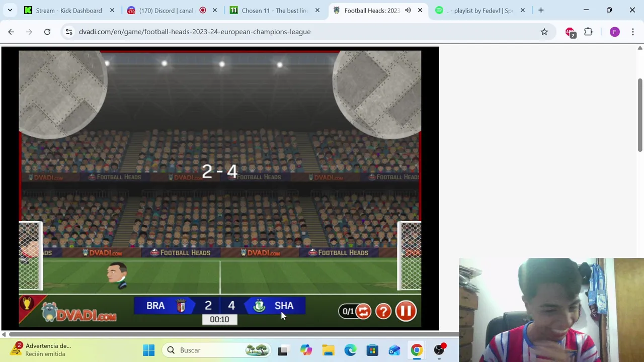Click the Buscar taskbar search box

coord(217,350)
